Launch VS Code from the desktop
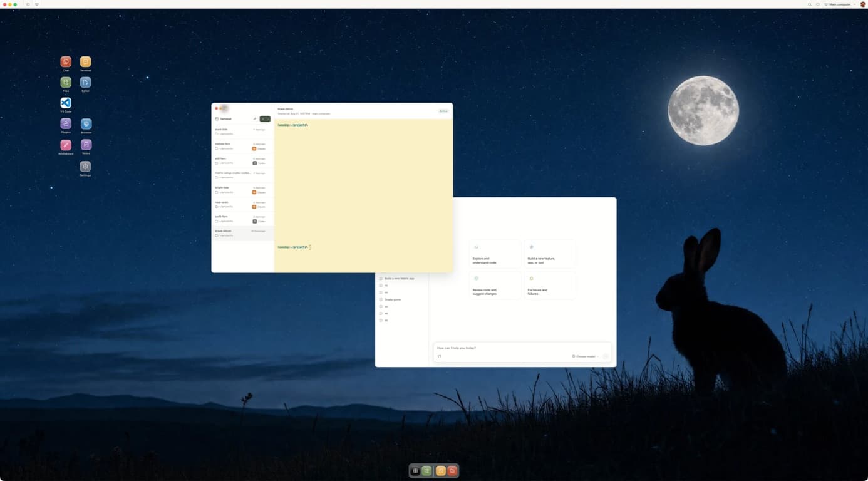 click(x=66, y=103)
